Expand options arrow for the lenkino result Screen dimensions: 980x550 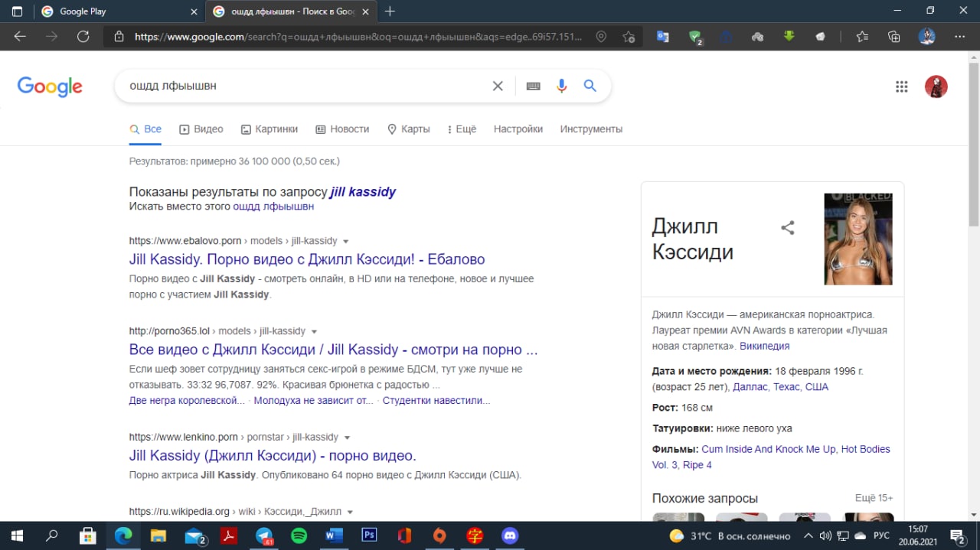click(347, 438)
